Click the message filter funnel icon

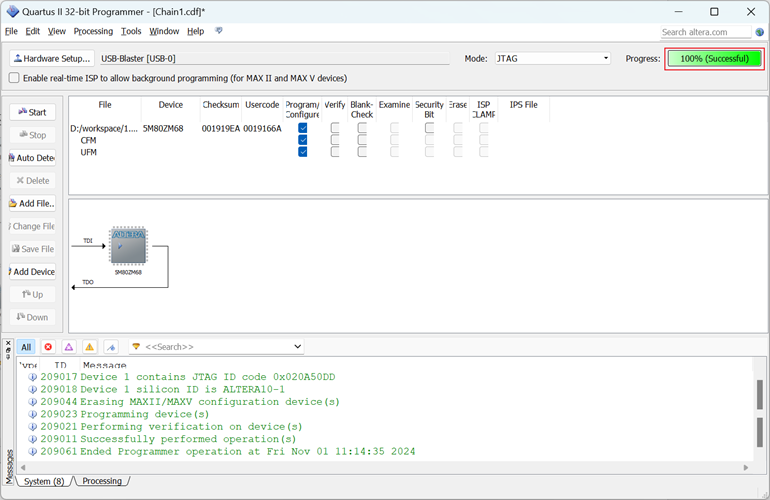pos(136,347)
